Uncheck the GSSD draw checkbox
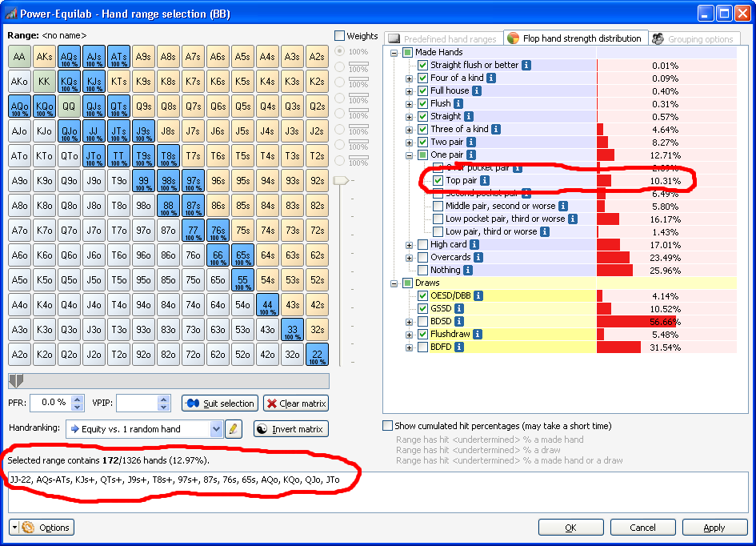The image size is (756, 546). tap(423, 309)
